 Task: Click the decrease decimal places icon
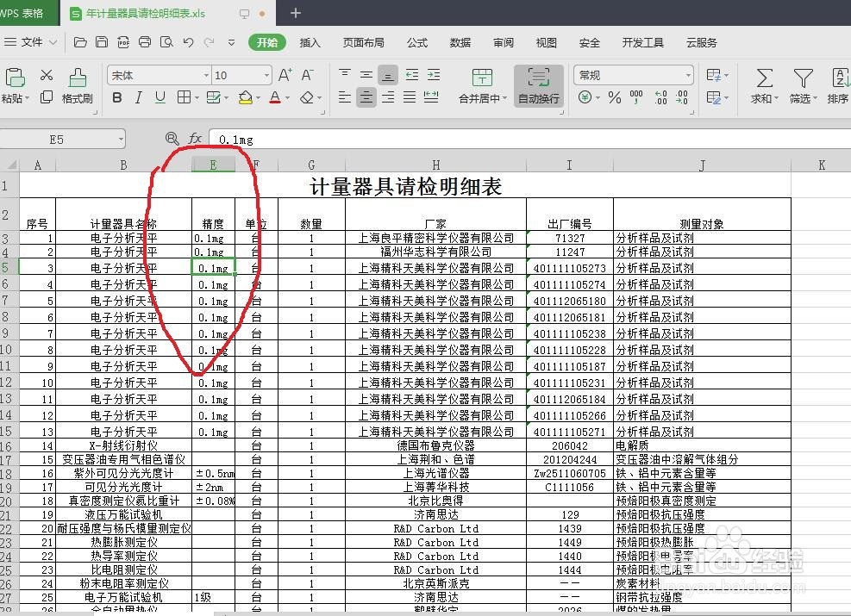coord(682,97)
